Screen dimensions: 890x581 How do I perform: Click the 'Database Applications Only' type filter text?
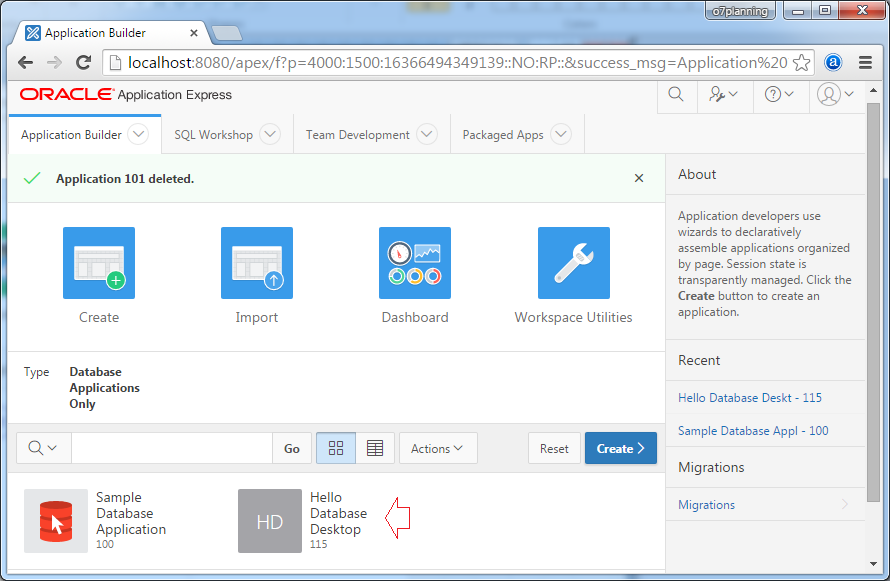click(104, 388)
